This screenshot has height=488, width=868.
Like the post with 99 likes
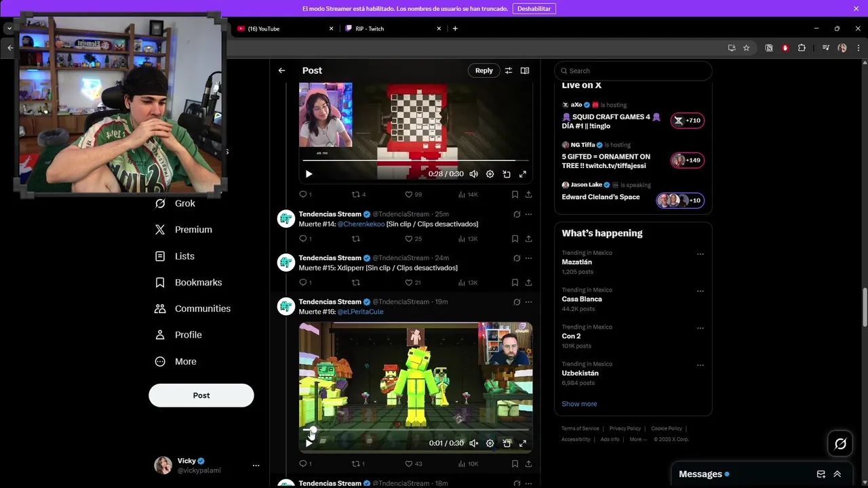[413, 195]
